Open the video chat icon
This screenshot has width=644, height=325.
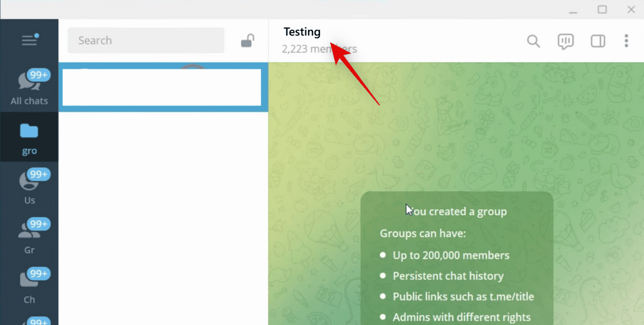pyautogui.click(x=565, y=41)
